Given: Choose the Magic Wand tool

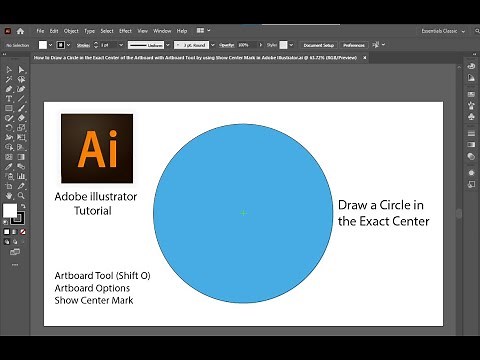Looking at the screenshot, I should click(x=9, y=79).
